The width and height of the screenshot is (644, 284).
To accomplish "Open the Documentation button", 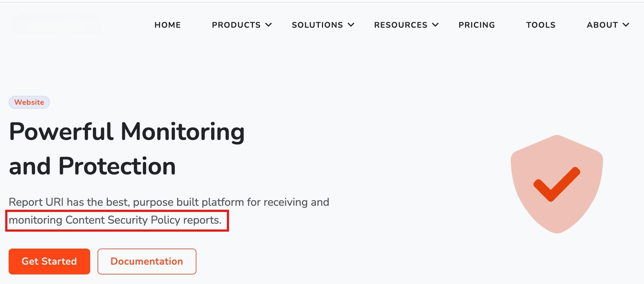I will coord(147,262).
